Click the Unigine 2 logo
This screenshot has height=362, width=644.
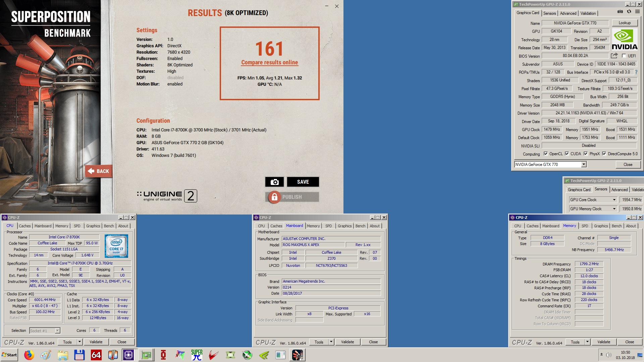[167, 196]
